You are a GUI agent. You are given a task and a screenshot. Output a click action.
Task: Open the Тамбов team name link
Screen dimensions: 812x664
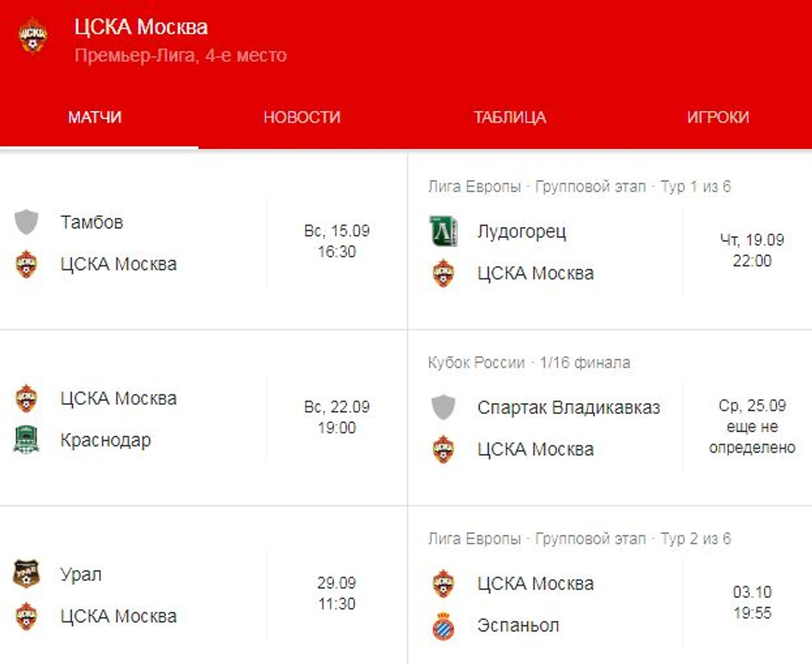point(92,222)
